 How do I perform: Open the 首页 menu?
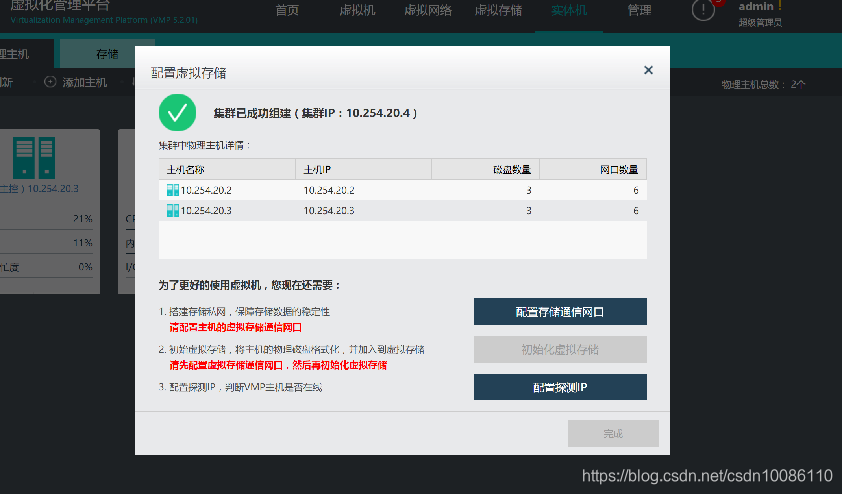[287, 10]
